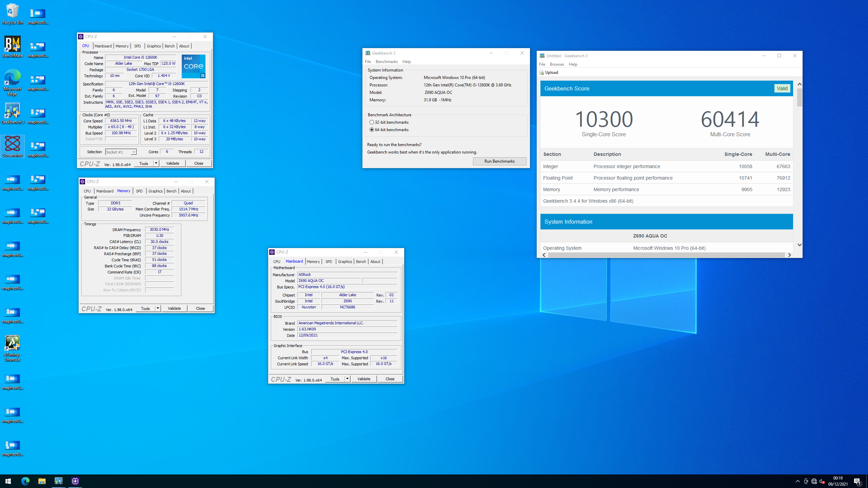Click Close in the Memory CPU-Z window
Viewport: 868px width, 488px height.
coord(200,308)
